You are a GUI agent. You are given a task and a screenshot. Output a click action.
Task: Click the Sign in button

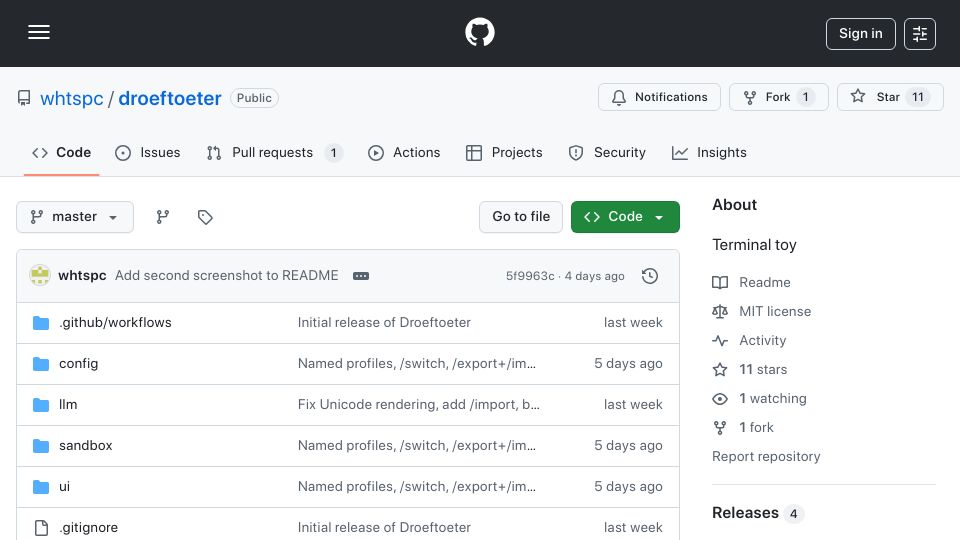click(860, 34)
